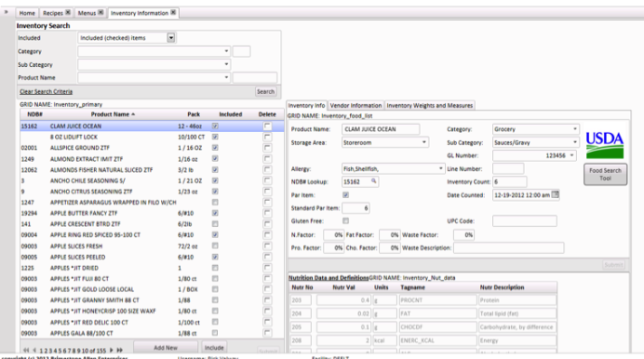644x359 pixels.
Task: Click the Product Name input field
Action: 381,129
